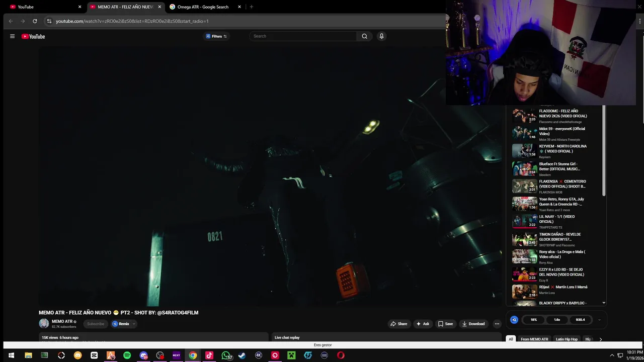Open CapCut from the taskbar

point(94,355)
